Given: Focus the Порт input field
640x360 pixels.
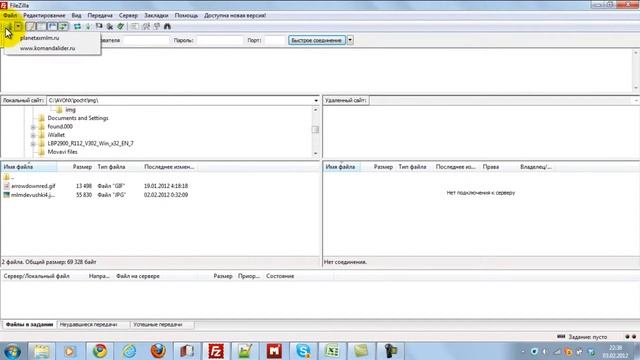Looking at the screenshot, I should (274, 40).
